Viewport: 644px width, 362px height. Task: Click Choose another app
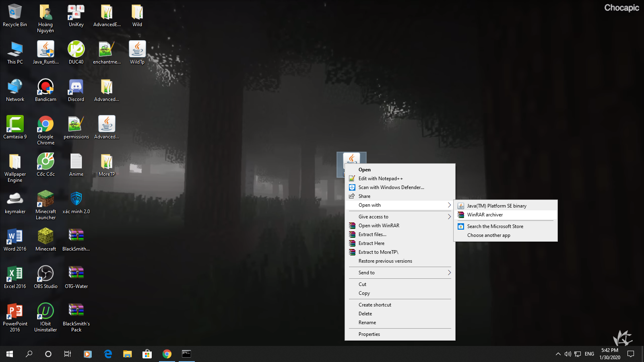click(489, 235)
